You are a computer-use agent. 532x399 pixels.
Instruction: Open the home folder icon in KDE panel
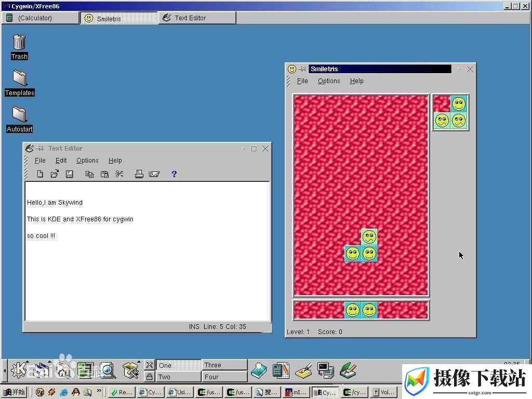[x=63, y=370]
